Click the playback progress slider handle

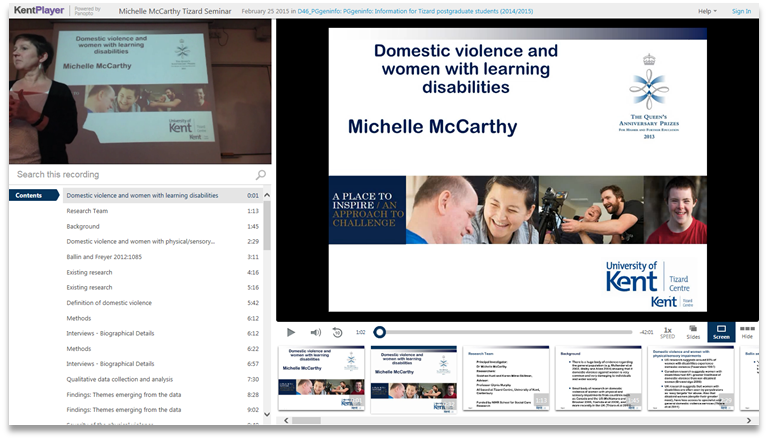pos(379,332)
